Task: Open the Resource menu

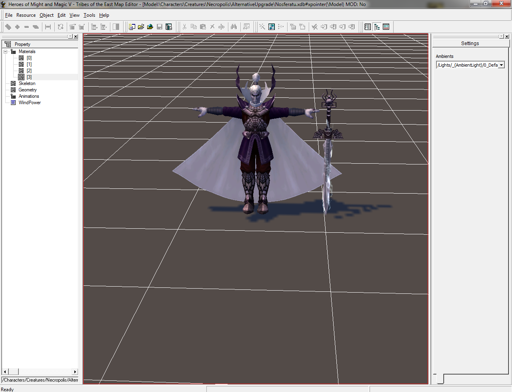Action: click(x=26, y=15)
